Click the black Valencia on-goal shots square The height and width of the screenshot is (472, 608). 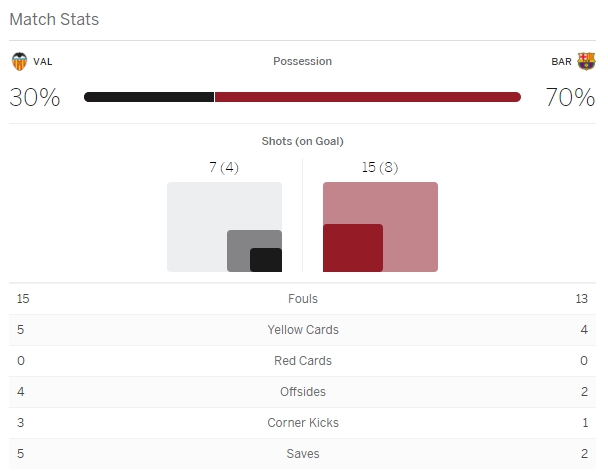pyautogui.click(x=265, y=260)
